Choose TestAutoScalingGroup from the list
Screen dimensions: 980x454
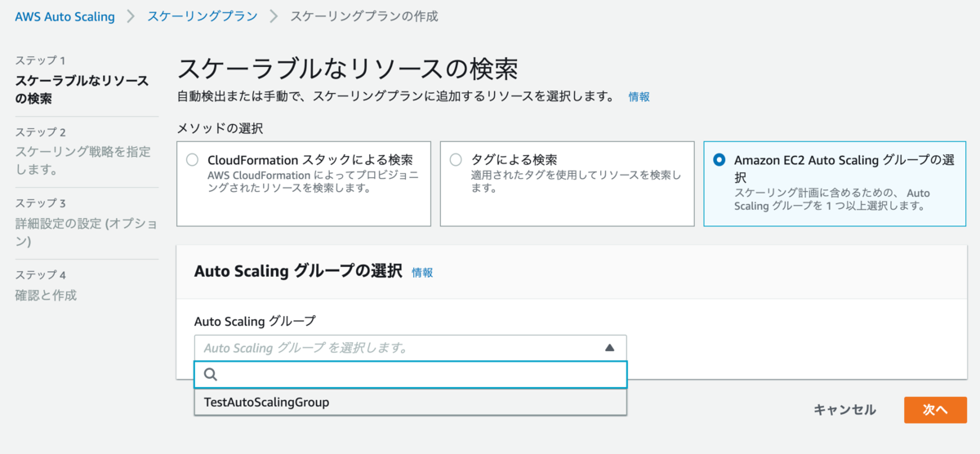click(410, 402)
